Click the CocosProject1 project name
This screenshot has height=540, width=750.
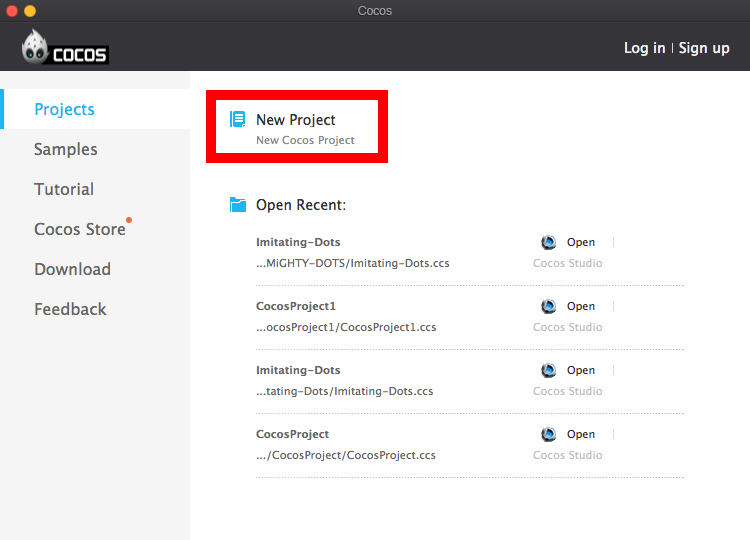[x=296, y=306]
